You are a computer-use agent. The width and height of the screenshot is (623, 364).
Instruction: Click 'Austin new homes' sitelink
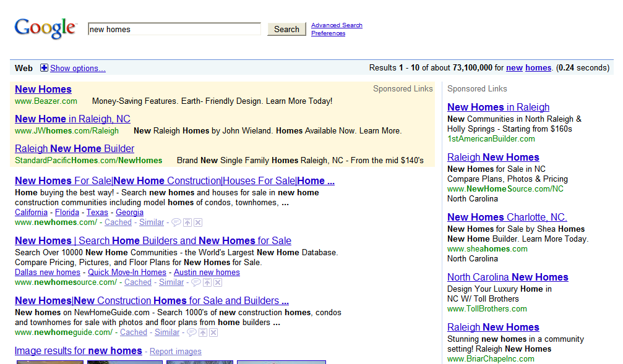pyautogui.click(x=207, y=273)
